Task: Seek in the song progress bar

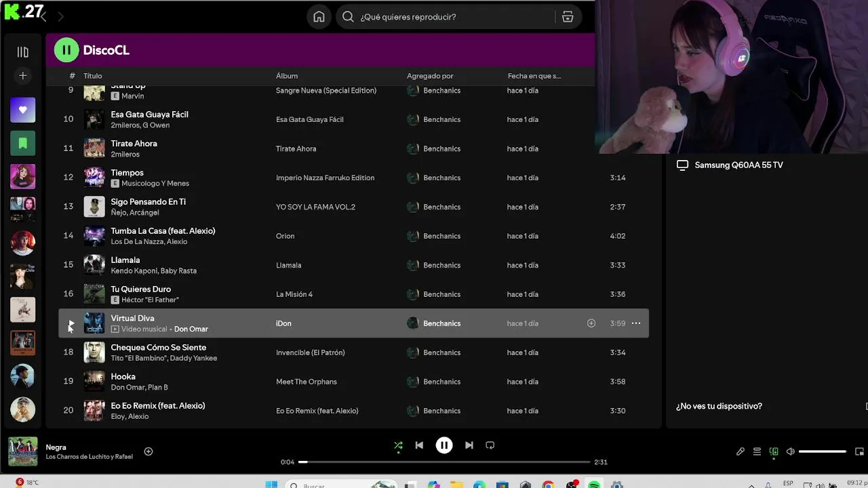Action: point(444,462)
